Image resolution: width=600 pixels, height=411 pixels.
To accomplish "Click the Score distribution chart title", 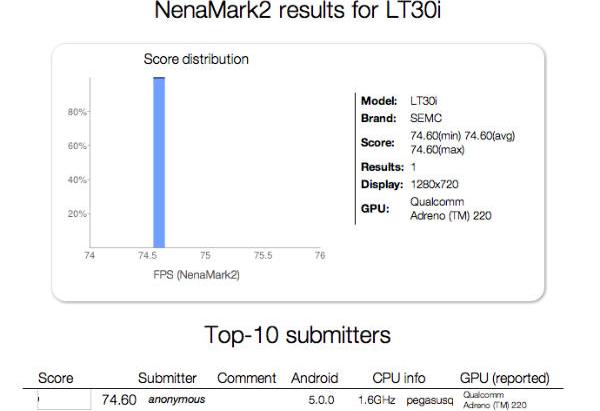I will pyautogui.click(x=196, y=59).
